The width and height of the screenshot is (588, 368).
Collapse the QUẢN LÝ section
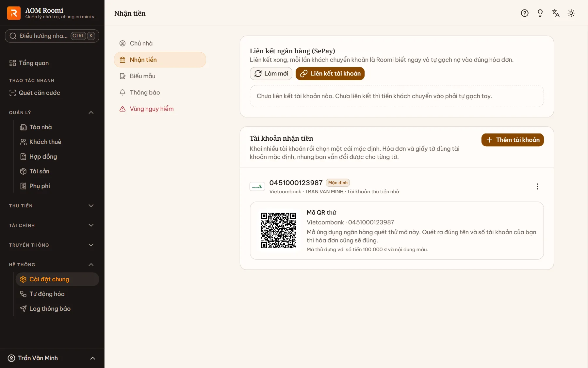pos(52,113)
